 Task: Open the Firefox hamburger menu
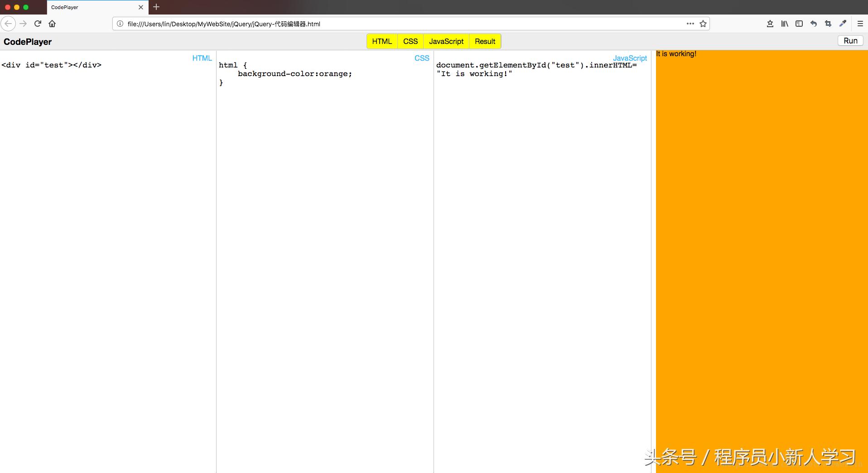(x=860, y=24)
